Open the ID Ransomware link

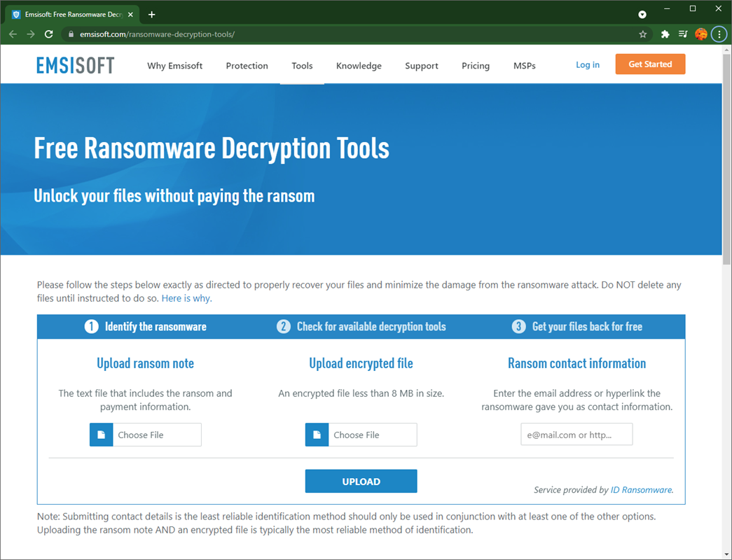[x=641, y=489]
